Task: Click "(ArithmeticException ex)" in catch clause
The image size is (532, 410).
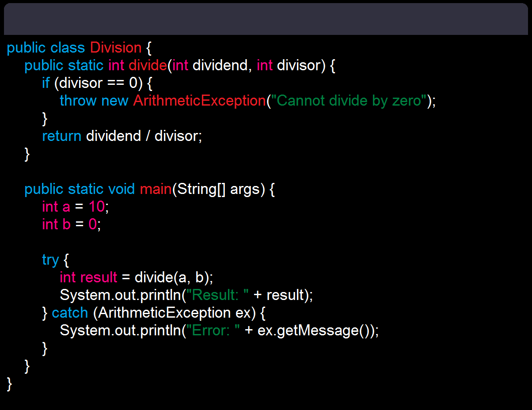Action: [175, 313]
